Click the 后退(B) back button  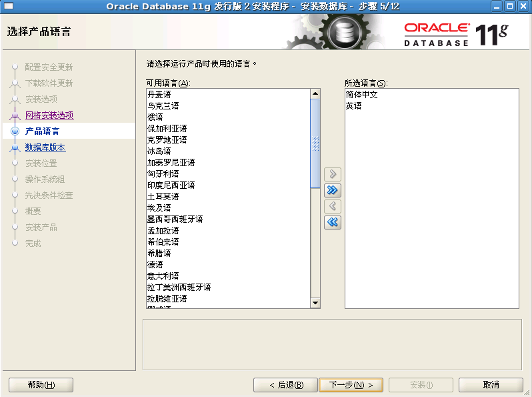[x=286, y=385]
